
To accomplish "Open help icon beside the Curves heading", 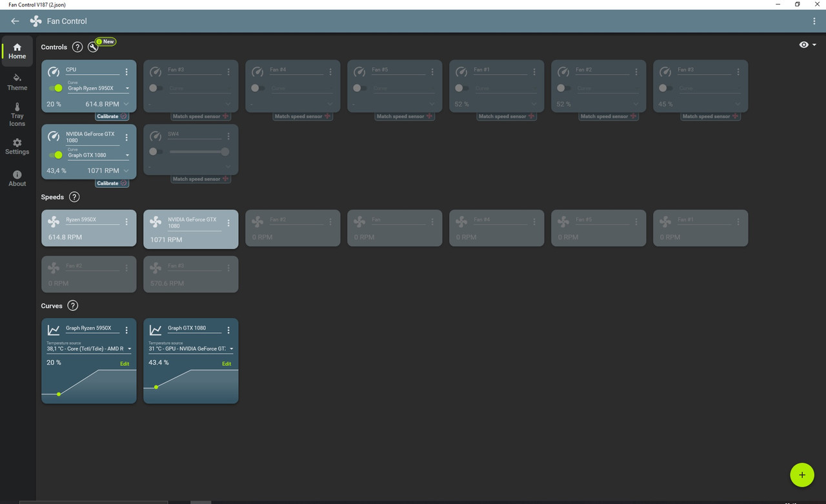I will coord(73,305).
